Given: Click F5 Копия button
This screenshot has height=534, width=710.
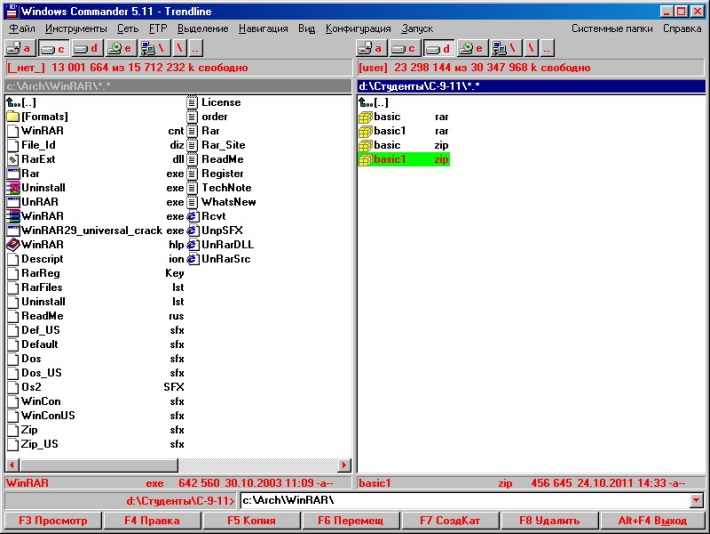Looking at the screenshot, I should (x=251, y=521).
